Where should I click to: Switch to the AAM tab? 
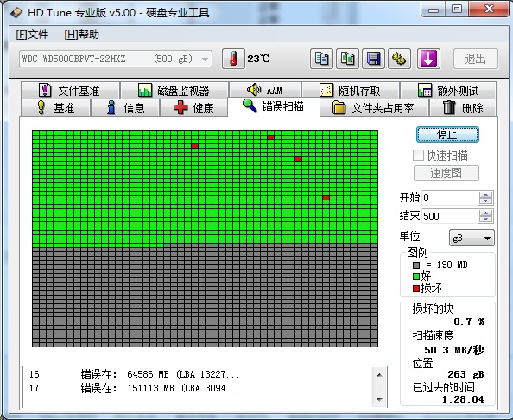tap(264, 90)
